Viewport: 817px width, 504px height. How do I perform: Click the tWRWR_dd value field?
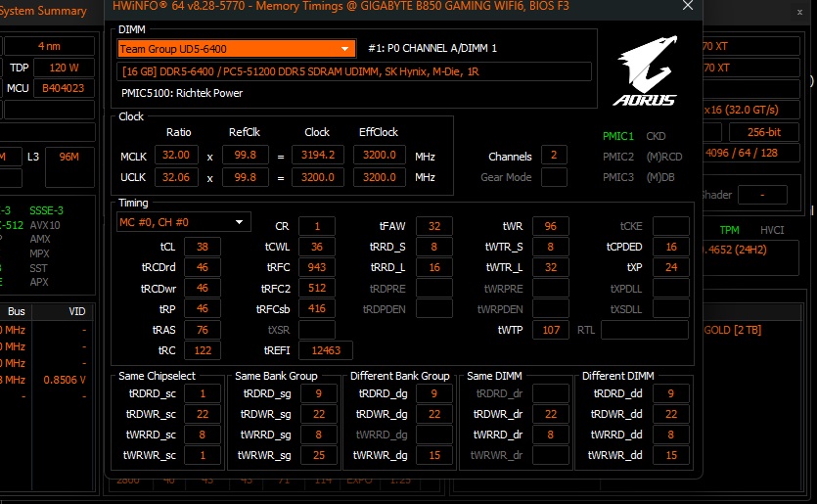point(671,455)
